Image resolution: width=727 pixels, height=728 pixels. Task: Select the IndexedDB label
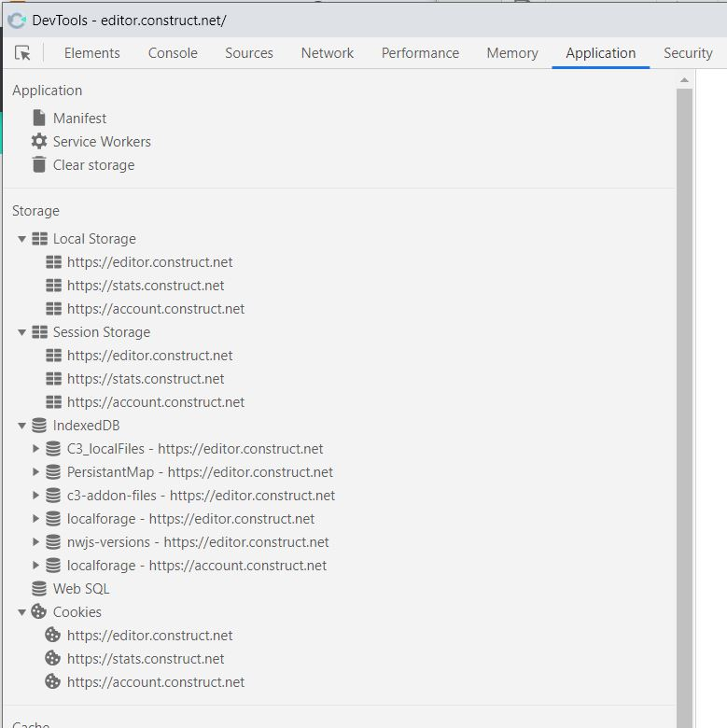tap(87, 426)
